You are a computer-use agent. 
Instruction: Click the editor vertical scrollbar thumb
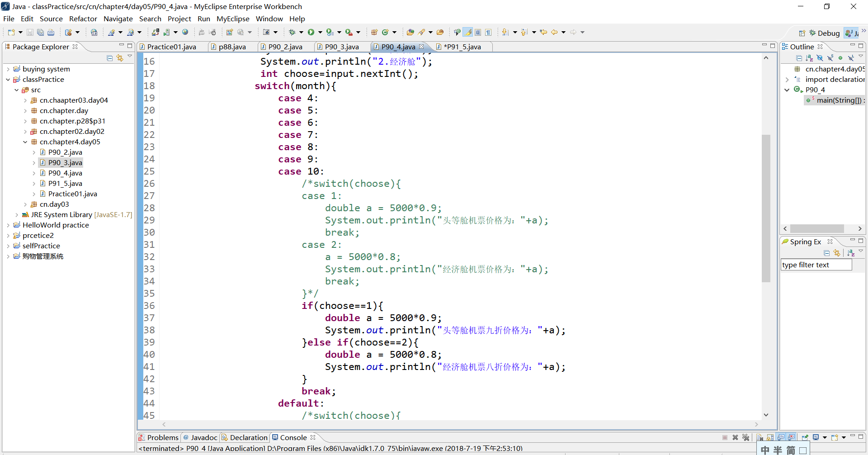coord(766,208)
